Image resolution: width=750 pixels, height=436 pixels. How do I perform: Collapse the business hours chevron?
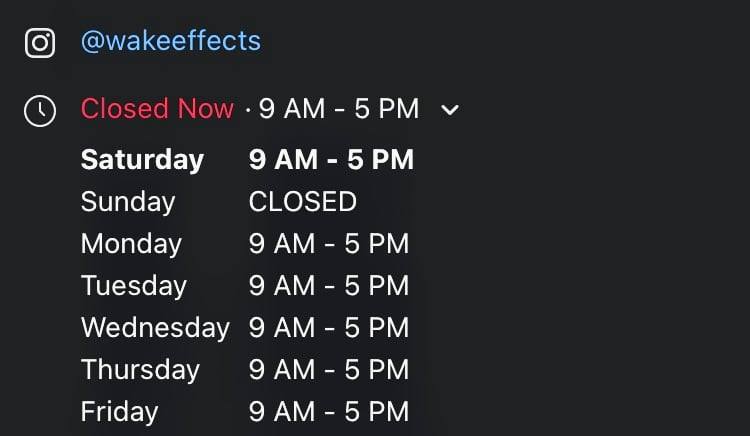(450, 110)
